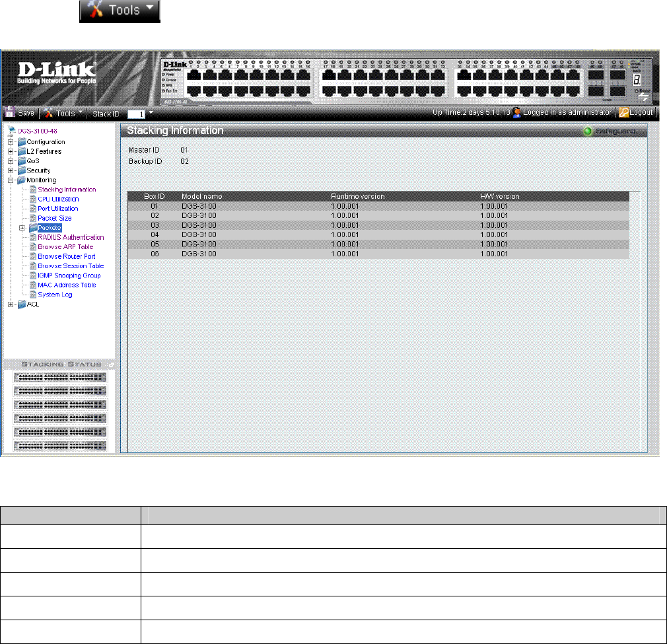Click port 1 on the switch panel
This screenshot has width=667, height=644.
click(194, 75)
